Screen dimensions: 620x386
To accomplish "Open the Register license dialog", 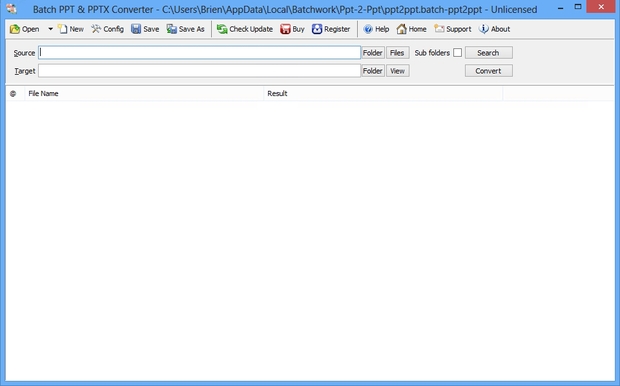I will tap(331, 29).
